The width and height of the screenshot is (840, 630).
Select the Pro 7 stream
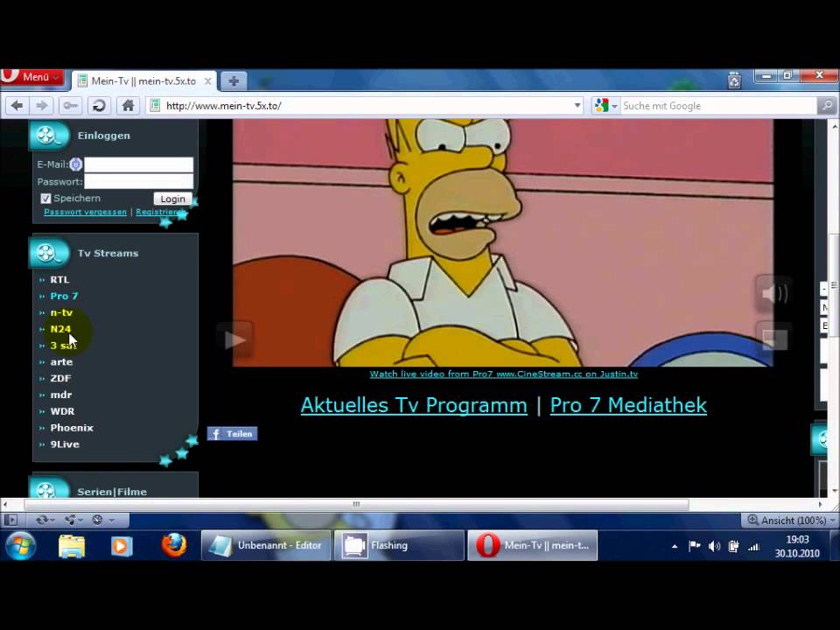[x=64, y=296]
